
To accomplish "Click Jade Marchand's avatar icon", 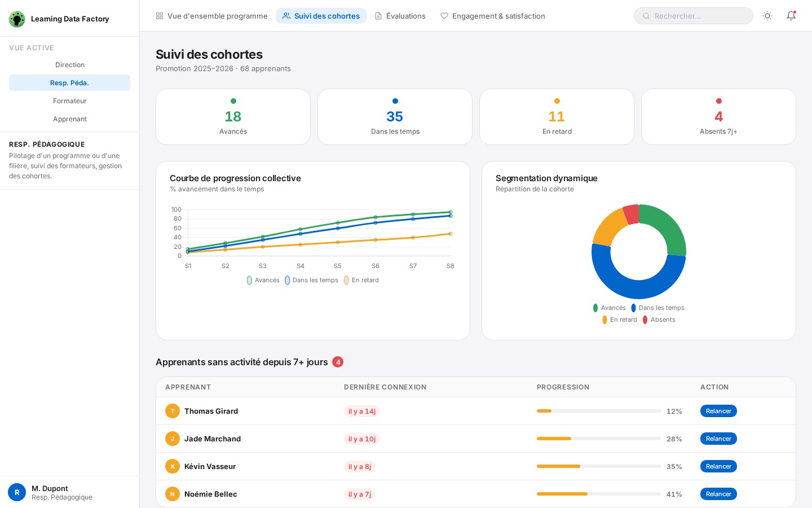I will click(x=173, y=439).
